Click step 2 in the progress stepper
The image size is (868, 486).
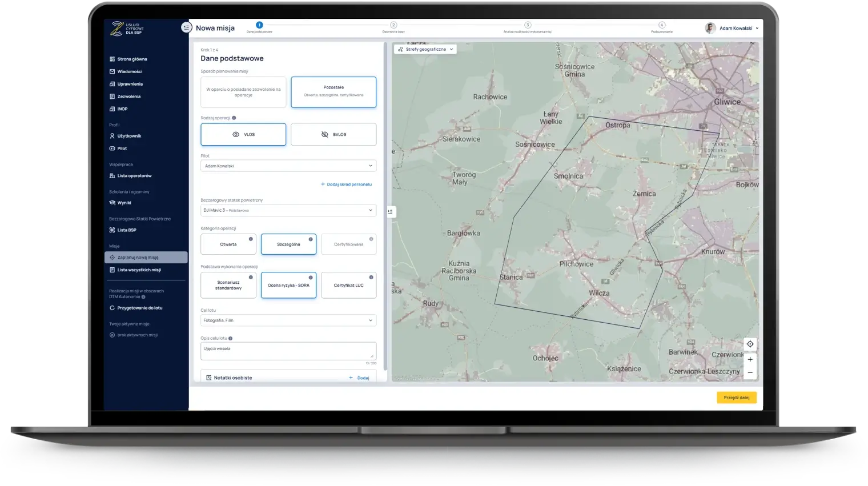[393, 25]
